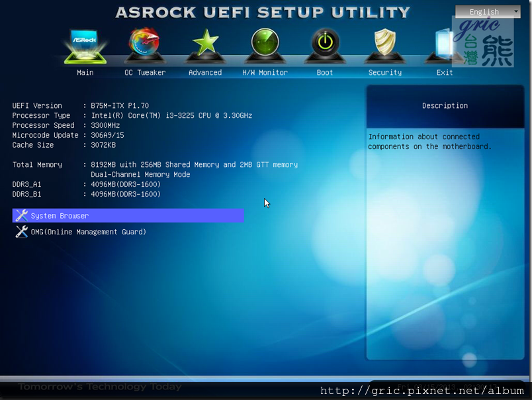Click the wrench icon beside OMG

(22, 232)
